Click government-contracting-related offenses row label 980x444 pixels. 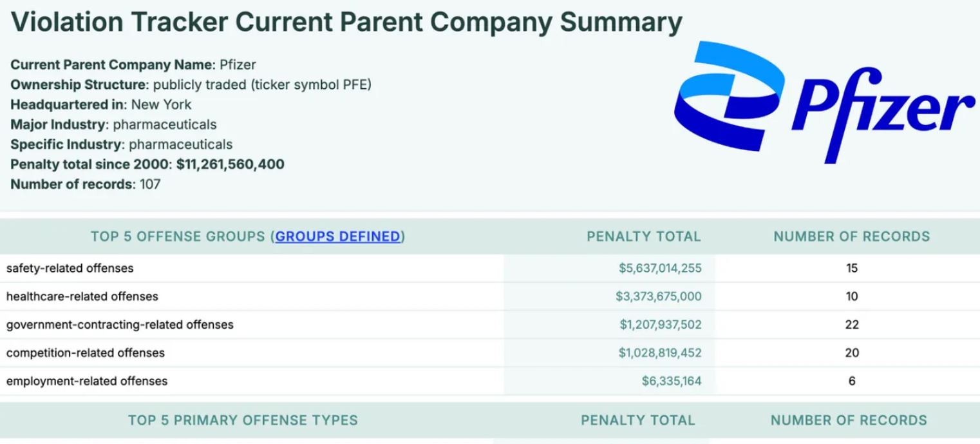coord(120,325)
